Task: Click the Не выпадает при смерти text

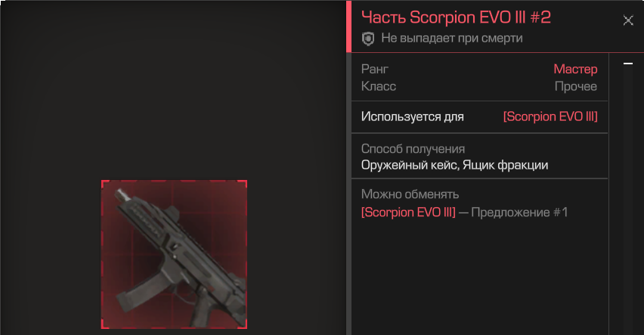Action: 452,39
